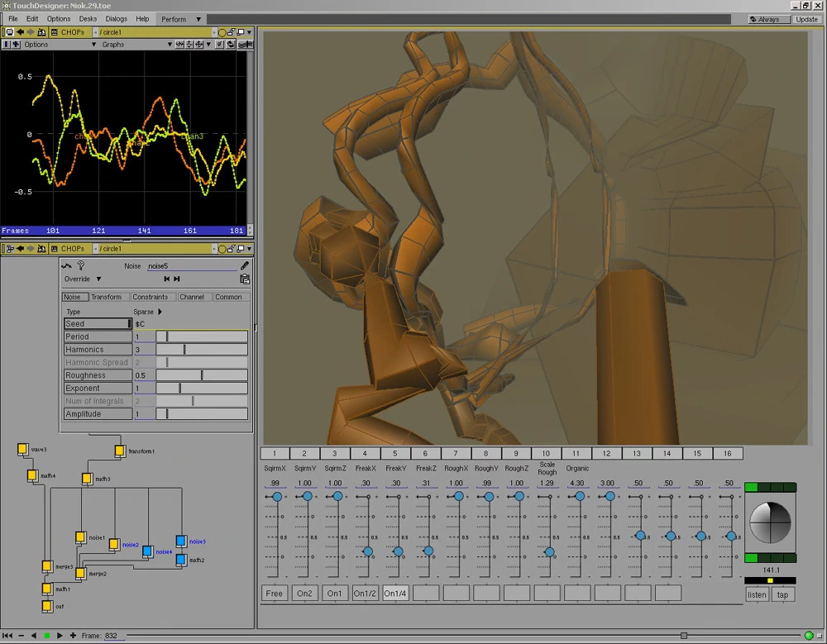Select the out node icon
827x644 pixels.
(47, 606)
